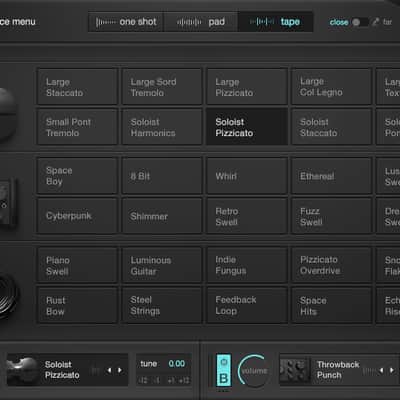Choose Luminous Guitar
This screenshot has height=400, width=400.
click(162, 265)
